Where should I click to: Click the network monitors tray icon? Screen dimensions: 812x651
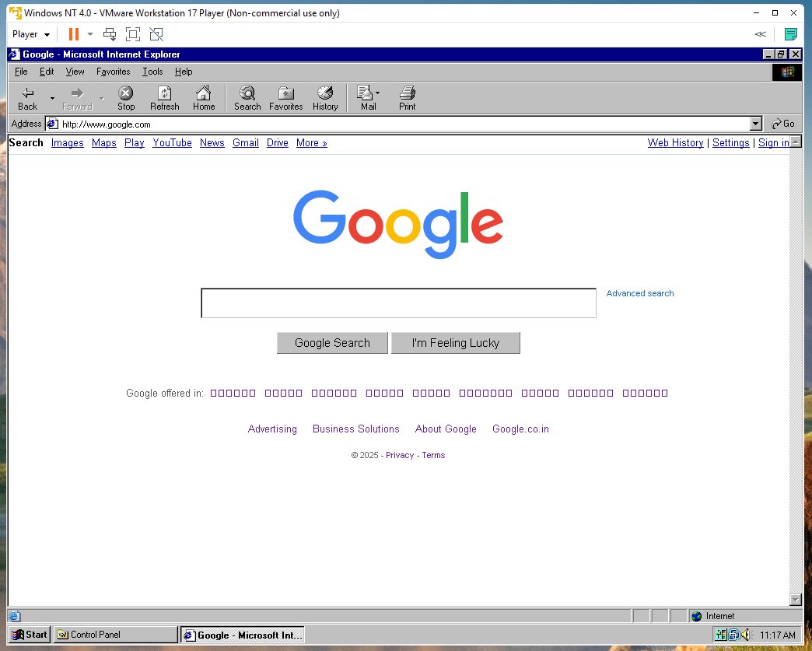pyautogui.click(x=733, y=635)
